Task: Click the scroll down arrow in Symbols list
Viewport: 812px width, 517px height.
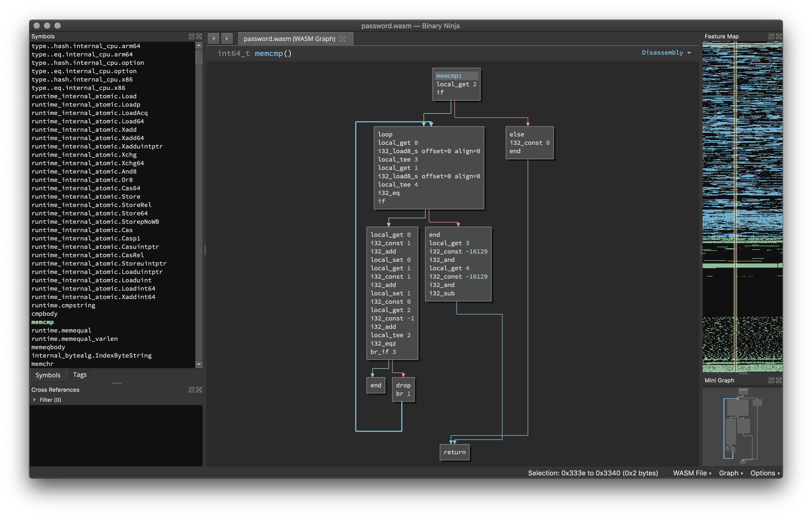Action: click(x=199, y=364)
